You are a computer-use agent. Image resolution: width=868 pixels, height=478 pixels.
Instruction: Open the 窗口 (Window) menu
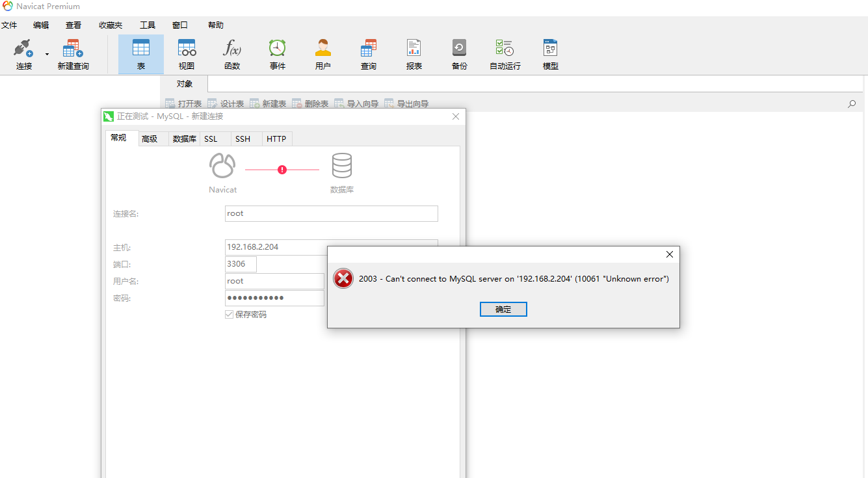click(x=180, y=25)
